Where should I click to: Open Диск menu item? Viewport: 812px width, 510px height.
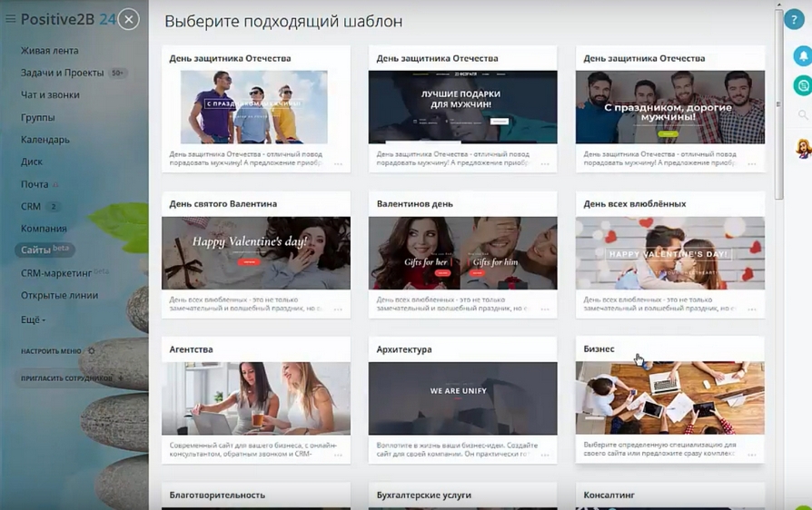pyautogui.click(x=32, y=162)
